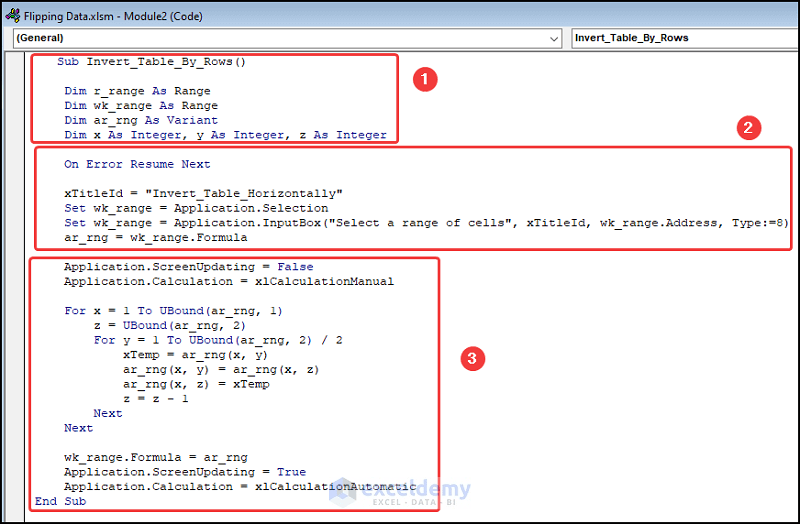Click the 'For y = 1 To UBound(ar_rng, 2) / 2' line
800x524 pixels.
[218, 340]
